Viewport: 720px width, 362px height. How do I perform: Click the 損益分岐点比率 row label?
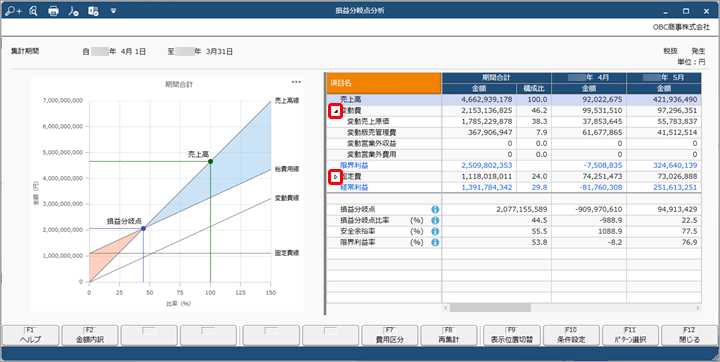365,221
